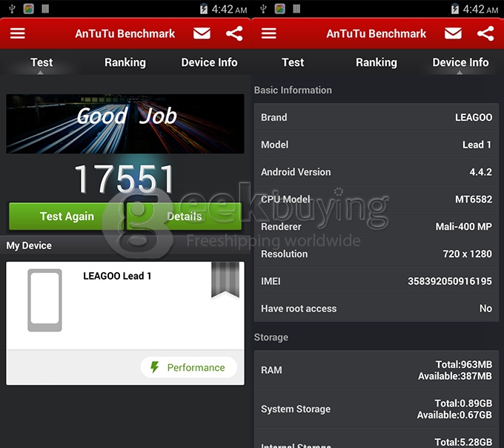Tap the Brand LEAGOO row
Screen dimensions: 504x448
(377, 117)
